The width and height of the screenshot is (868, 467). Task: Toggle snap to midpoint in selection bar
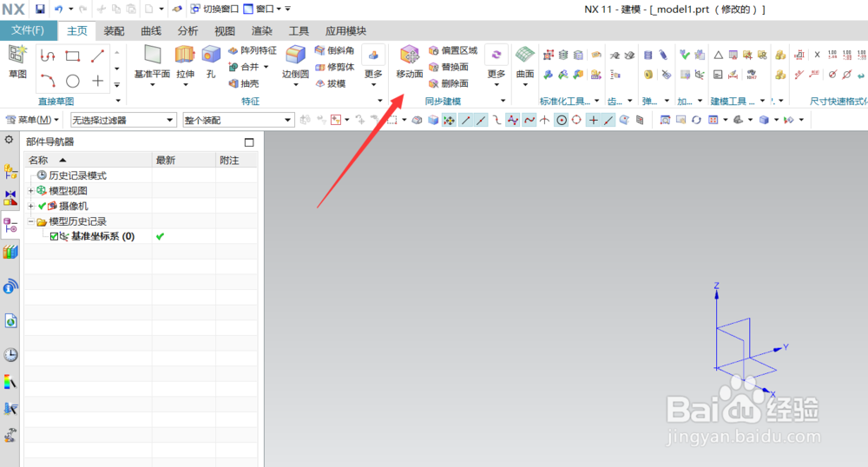coord(481,120)
